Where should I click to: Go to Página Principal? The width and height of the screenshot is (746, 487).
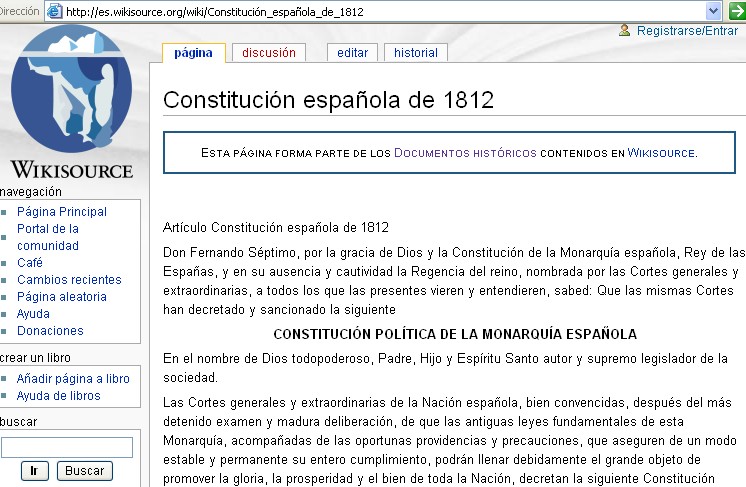tap(62, 212)
